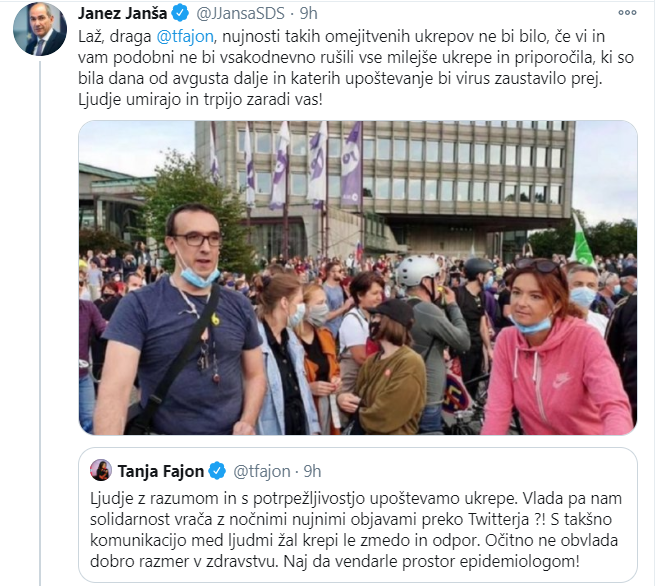This screenshot has height=586, width=655.
Task: Open the three-dot more options menu
Action: pos(627,13)
